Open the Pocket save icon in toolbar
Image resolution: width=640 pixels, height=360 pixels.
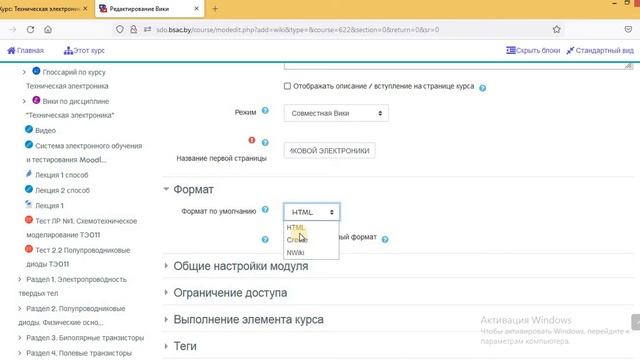(x=628, y=29)
